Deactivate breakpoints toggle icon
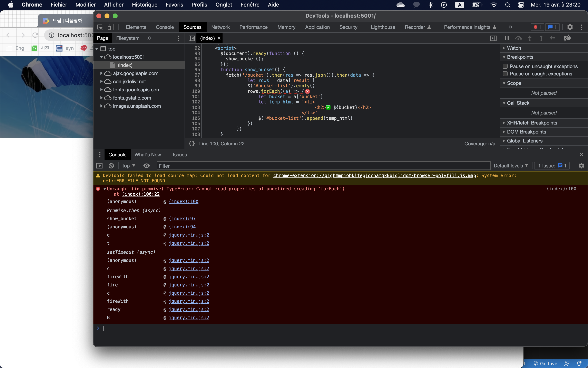The image size is (588, 368). coord(567,38)
